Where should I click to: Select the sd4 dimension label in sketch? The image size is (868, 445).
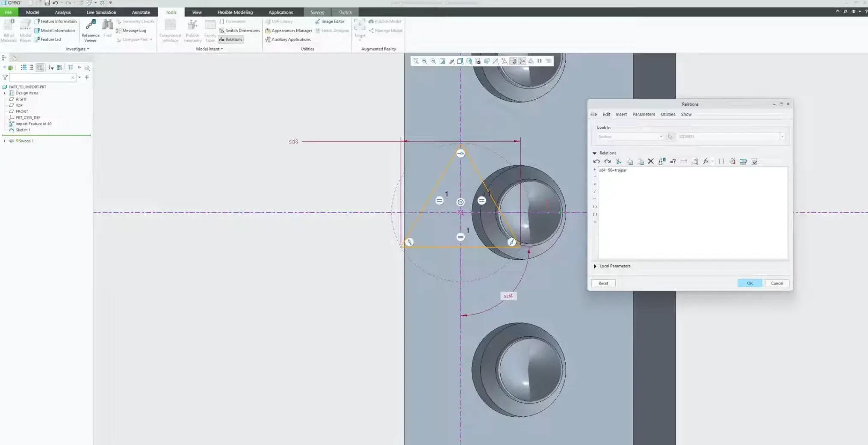tap(508, 296)
